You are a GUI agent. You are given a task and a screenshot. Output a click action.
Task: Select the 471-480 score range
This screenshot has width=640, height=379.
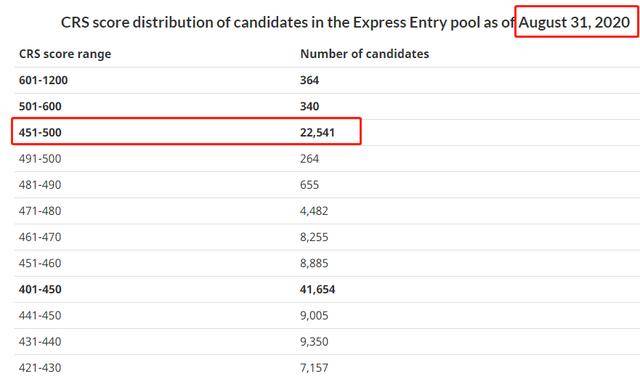[40, 211]
